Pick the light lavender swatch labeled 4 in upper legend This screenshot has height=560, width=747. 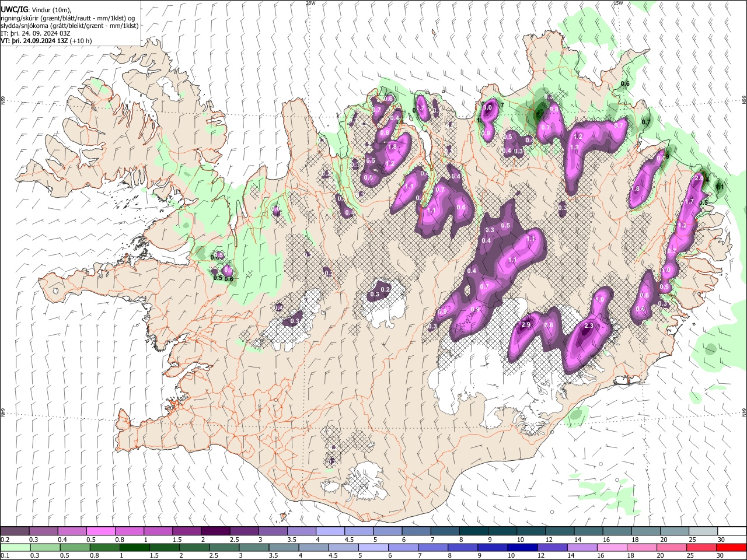(330, 531)
